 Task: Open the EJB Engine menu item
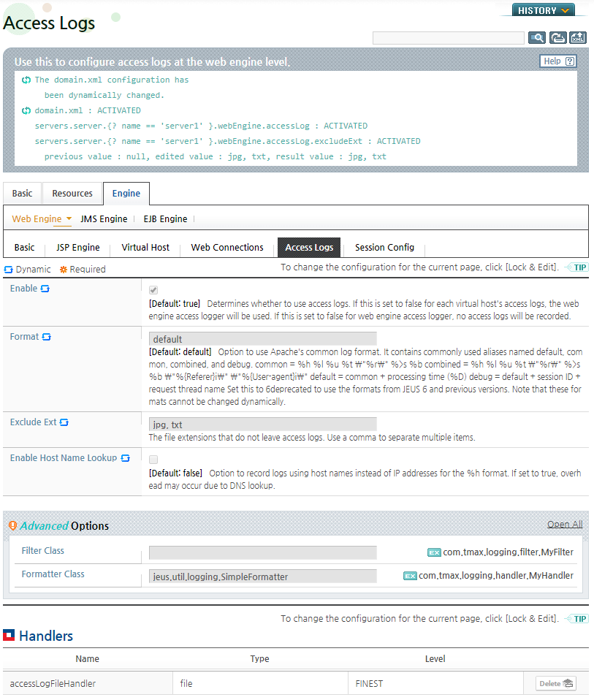166,219
